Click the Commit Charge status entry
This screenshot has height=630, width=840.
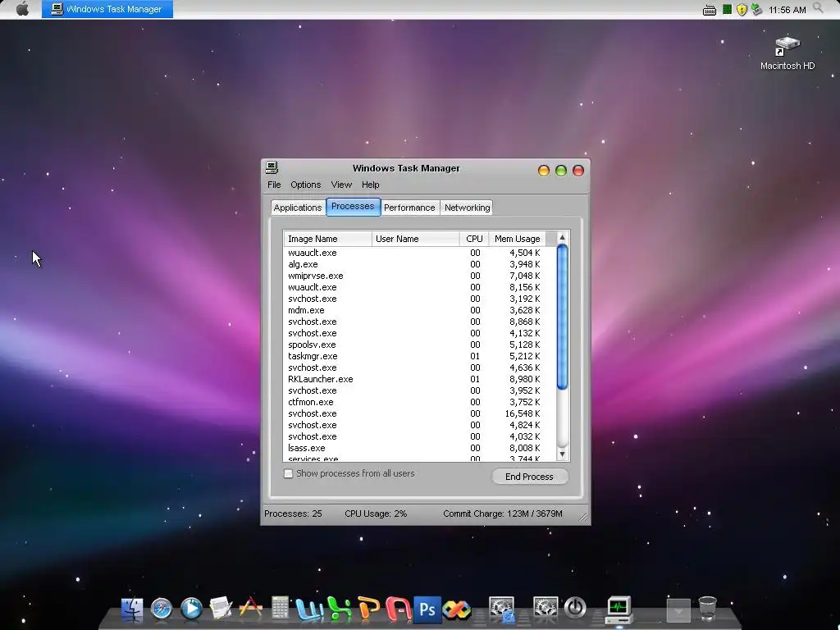click(503, 514)
